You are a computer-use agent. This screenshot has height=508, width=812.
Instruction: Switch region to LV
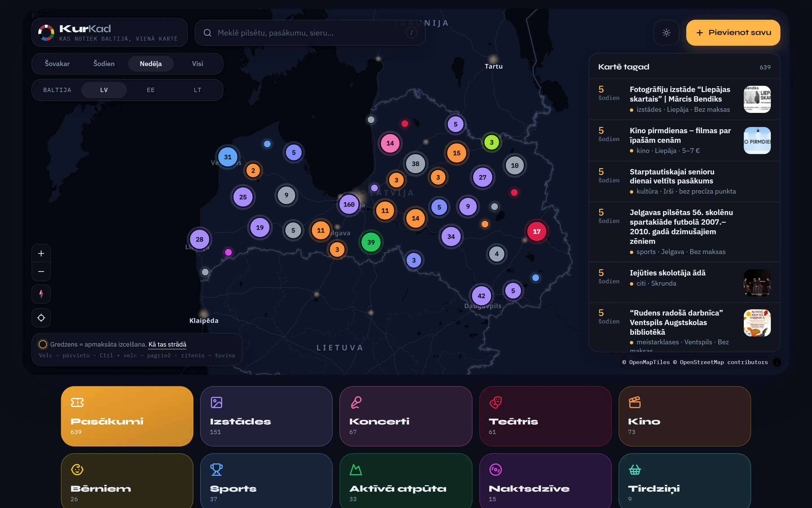pos(104,90)
